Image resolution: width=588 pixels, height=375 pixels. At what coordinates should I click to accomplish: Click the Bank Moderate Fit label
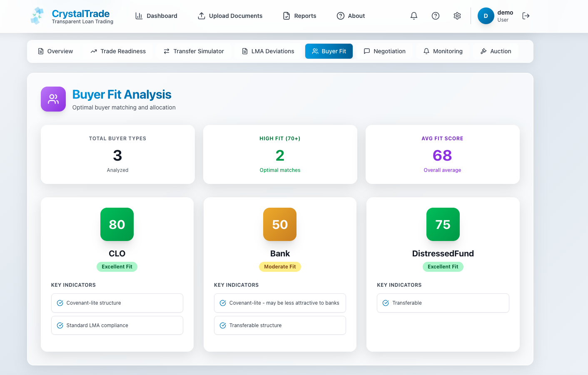(280, 267)
